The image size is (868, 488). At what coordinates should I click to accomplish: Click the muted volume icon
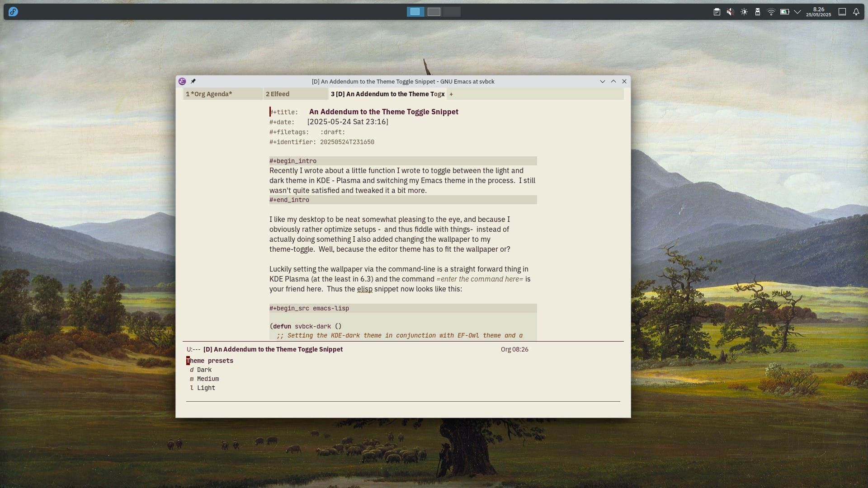point(730,12)
